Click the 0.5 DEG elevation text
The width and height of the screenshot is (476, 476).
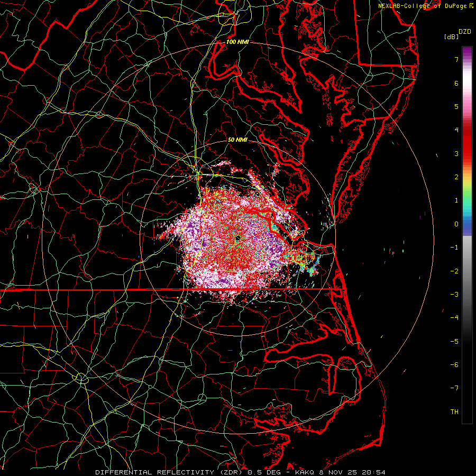(265, 472)
